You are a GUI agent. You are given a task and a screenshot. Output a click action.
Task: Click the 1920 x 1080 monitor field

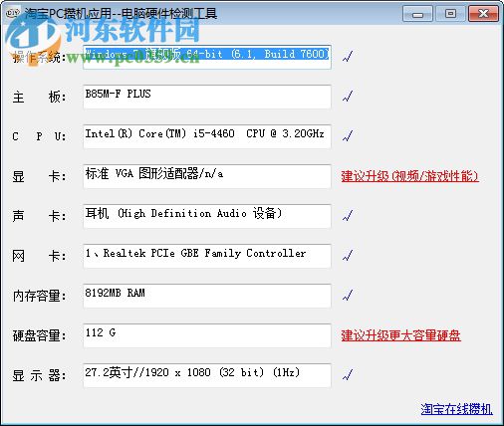207,375
